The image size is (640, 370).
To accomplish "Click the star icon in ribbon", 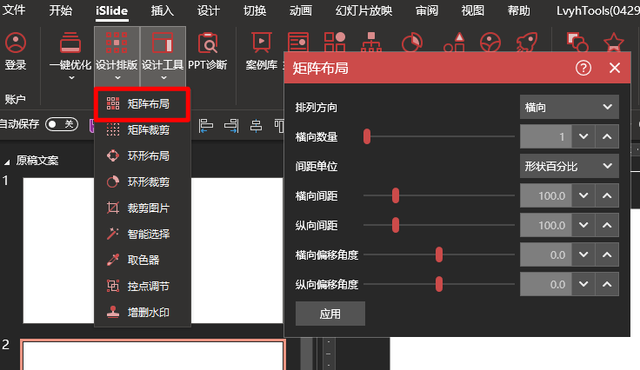I will tap(613, 42).
